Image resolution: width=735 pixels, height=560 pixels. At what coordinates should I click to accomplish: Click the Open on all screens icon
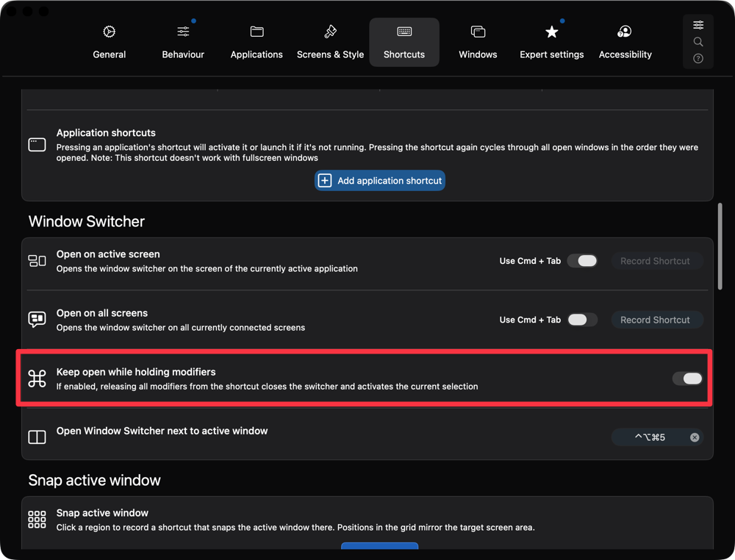pyautogui.click(x=37, y=320)
